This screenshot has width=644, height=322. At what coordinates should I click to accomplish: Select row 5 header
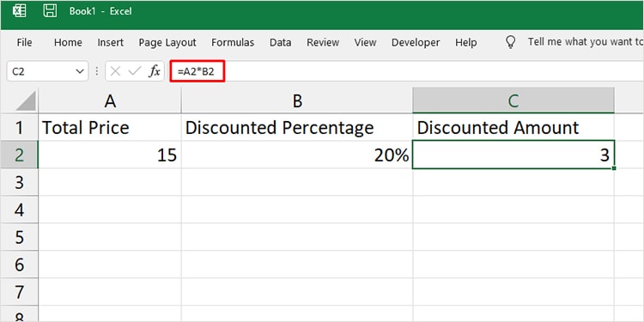click(19, 237)
